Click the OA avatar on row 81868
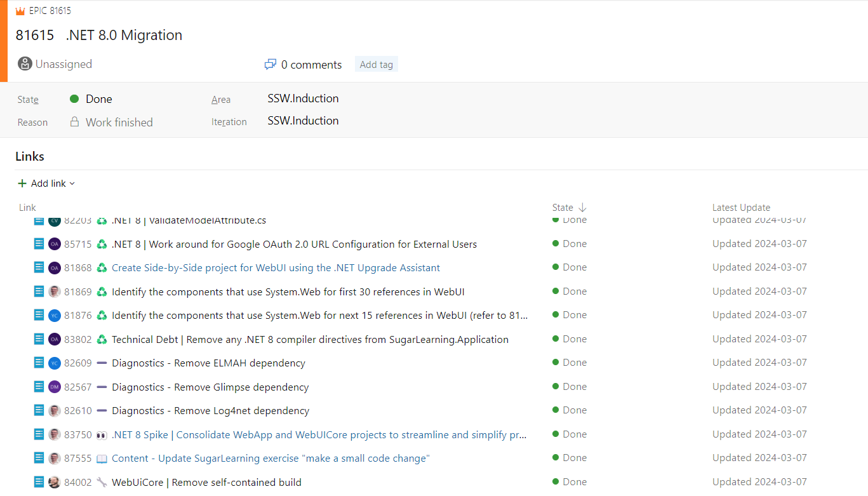 (x=55, y=268)
